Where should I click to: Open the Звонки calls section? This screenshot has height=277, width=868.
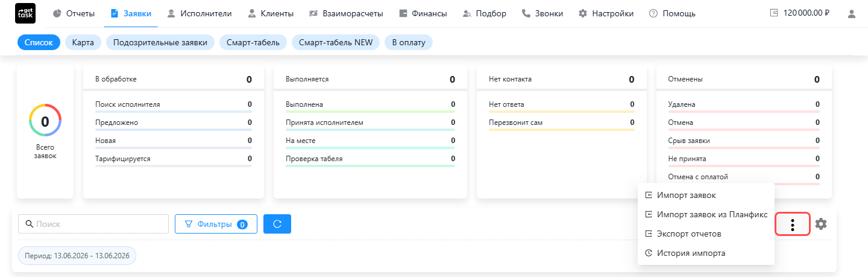point(542,13)
